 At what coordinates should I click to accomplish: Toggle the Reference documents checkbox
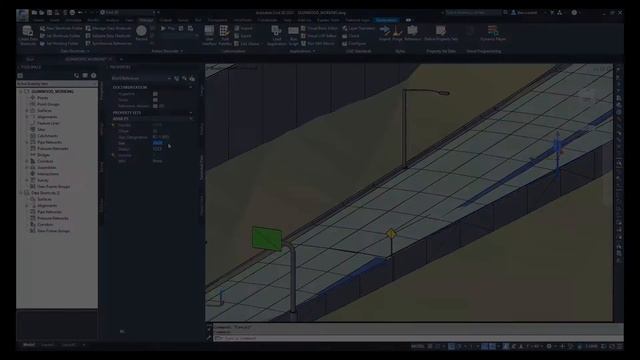155,106
